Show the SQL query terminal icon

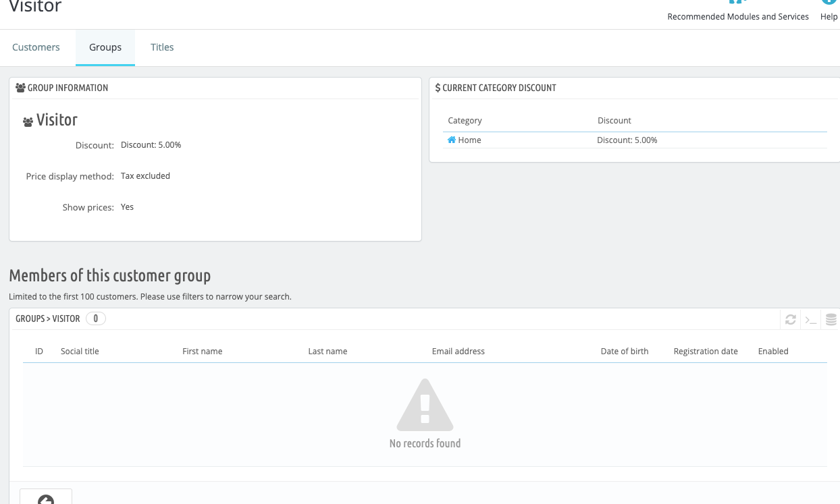[810, 319]
